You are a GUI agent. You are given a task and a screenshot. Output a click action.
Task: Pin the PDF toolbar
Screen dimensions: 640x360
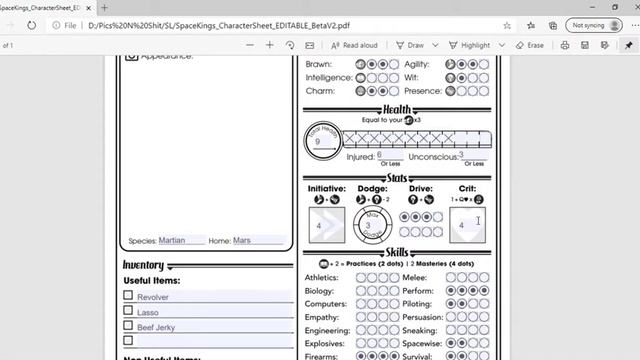(x=629, y=45)
